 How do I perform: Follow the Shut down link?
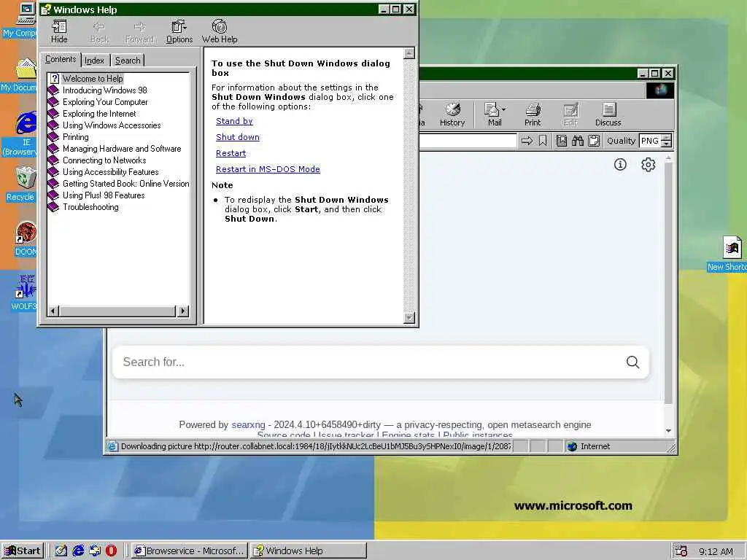pos(238,137)
